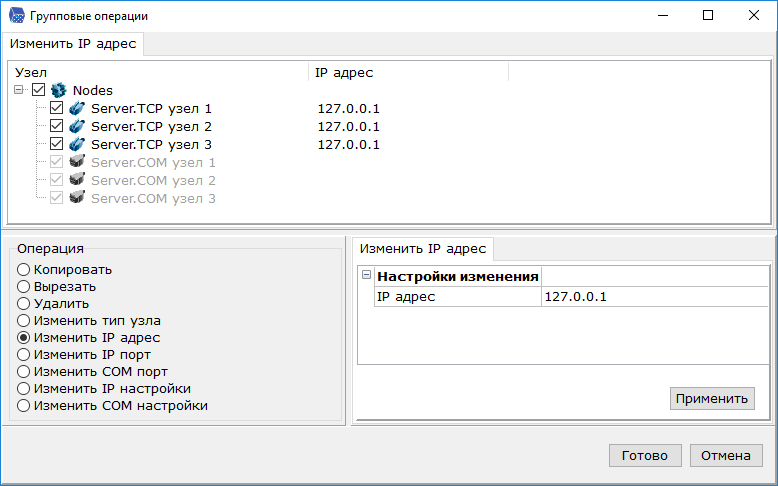
Task: Choose the Изменить IP порт operation
Action: tap(24, 355)
